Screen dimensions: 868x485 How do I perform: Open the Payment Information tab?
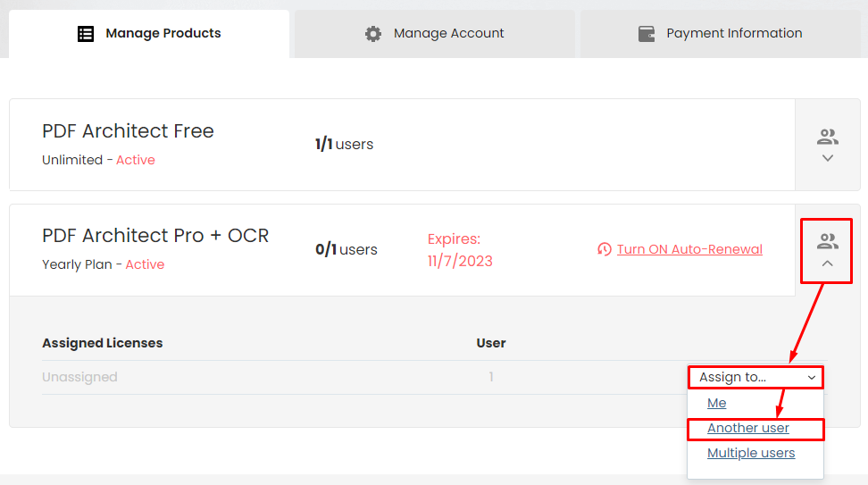coord(720,34)
